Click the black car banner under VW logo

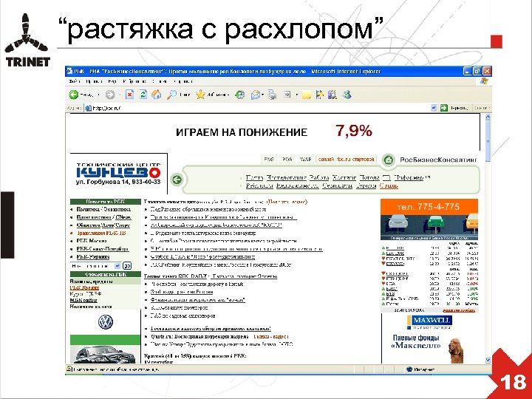(105, 349)
